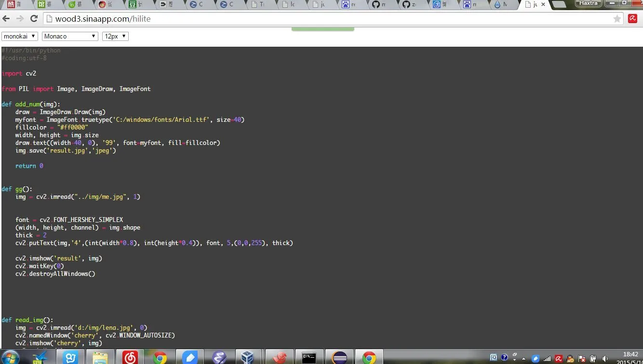This screenshot has height=364, width=643.
Task: Open VirtualBox from the taskbar
Action: pyautogui.click(x=247, y=357)
